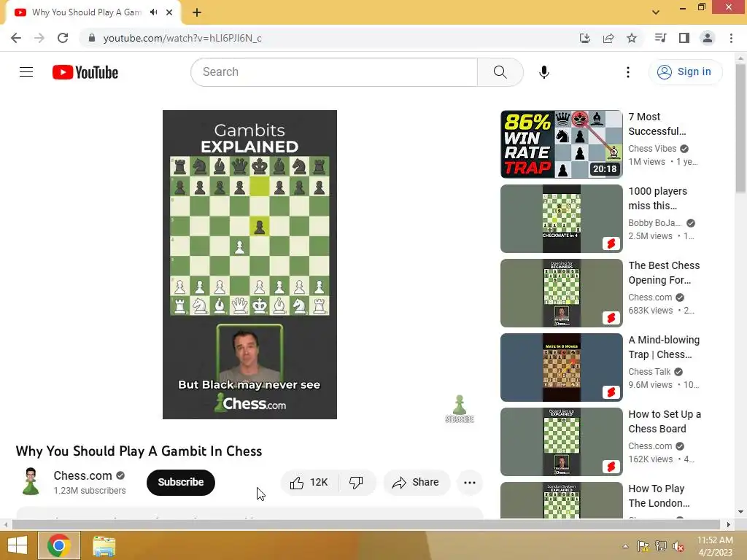Screen dimensions: 747x560
Task: Open a new Chrome tab
Action: point(197,12)
